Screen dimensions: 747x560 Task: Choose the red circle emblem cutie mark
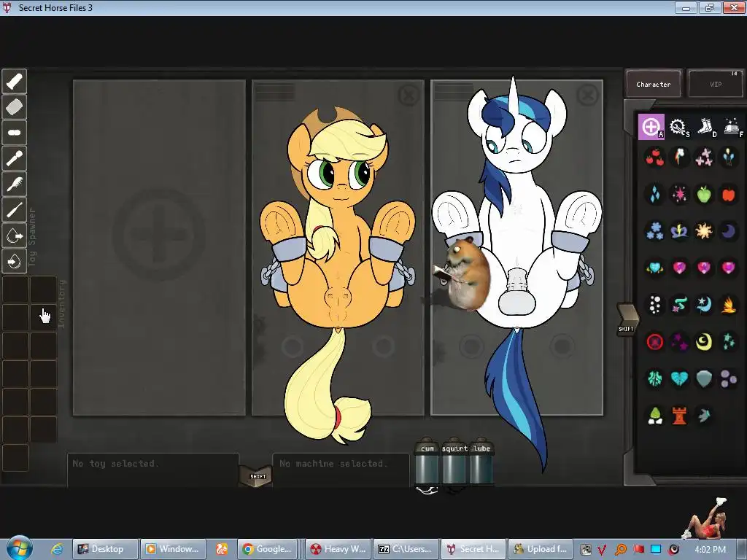(x=655, y=341)
